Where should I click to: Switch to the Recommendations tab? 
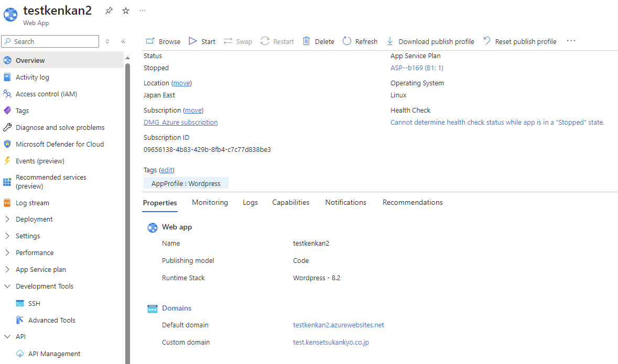pos(413,203)
